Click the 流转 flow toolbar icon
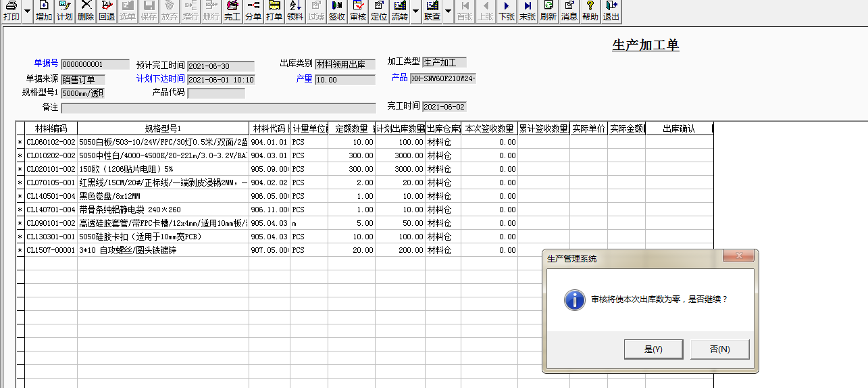Image resolution: width=868 pixels, height=388 pixels. pos(400,11)
